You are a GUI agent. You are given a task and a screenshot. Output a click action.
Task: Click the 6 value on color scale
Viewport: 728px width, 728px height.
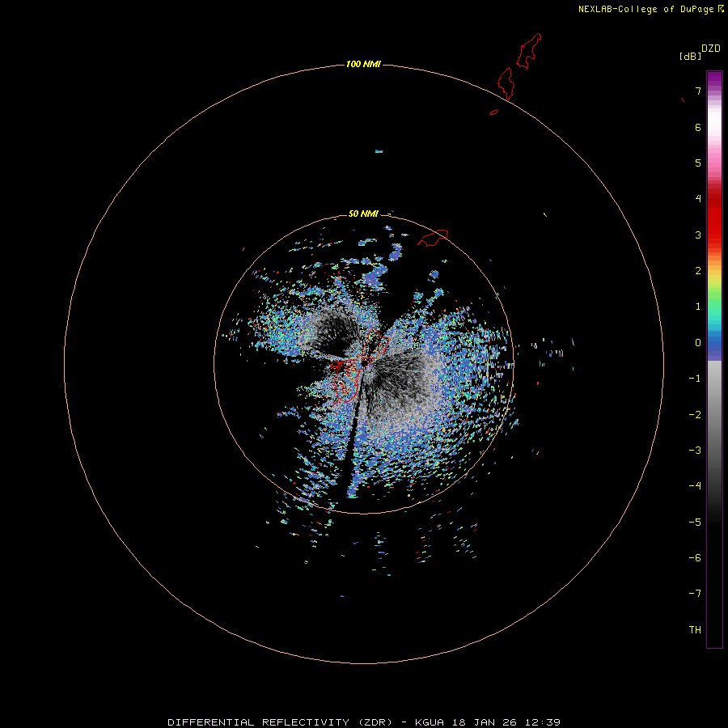[698, 127]
